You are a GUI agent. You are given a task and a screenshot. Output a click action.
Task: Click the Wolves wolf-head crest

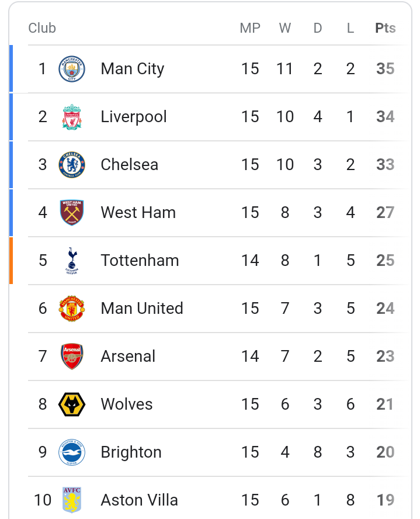click(72, 404)
